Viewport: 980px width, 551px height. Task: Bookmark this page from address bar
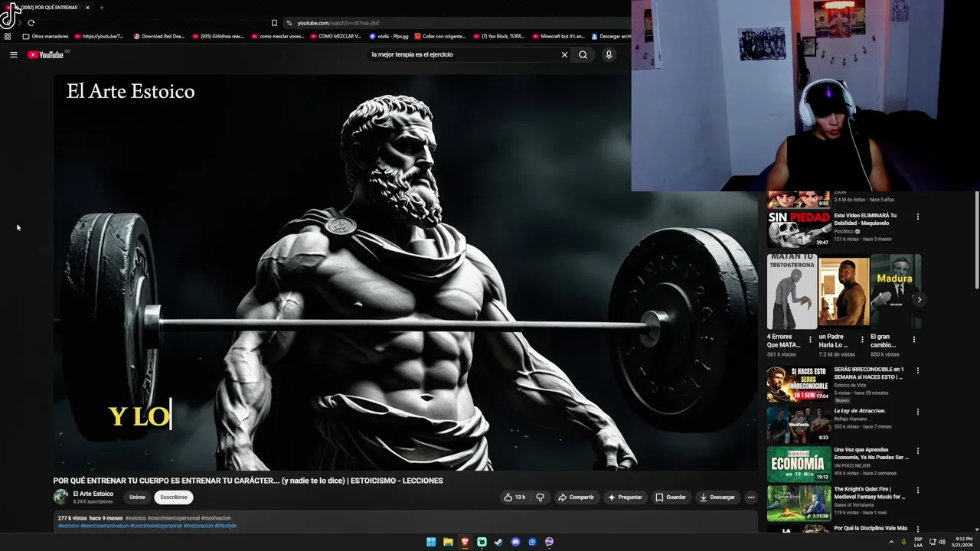pyautogui.click(x=274, y=23)
